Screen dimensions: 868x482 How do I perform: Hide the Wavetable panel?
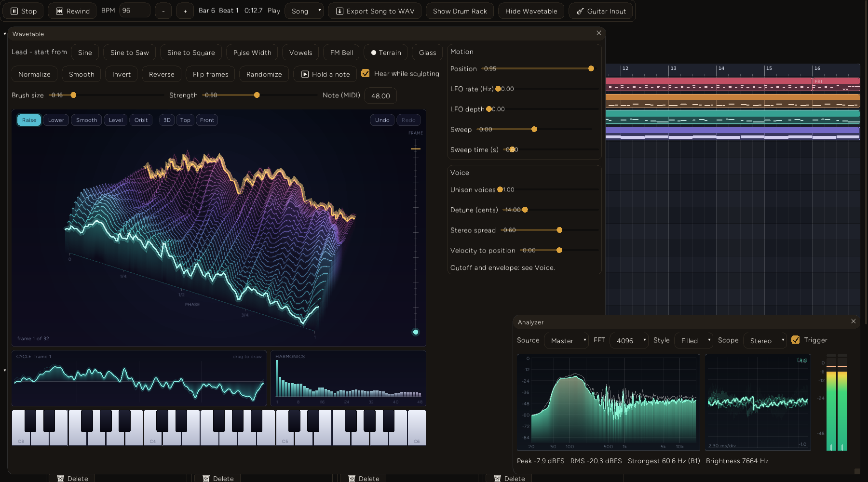(531, 11)
